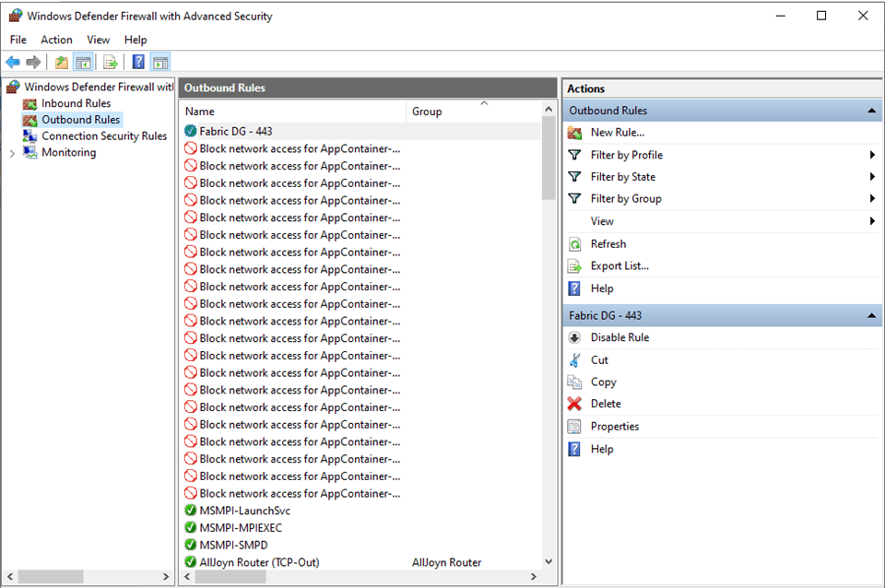
Task: Select the Fabric DG - 443 rule
Action: click(361, 132)
